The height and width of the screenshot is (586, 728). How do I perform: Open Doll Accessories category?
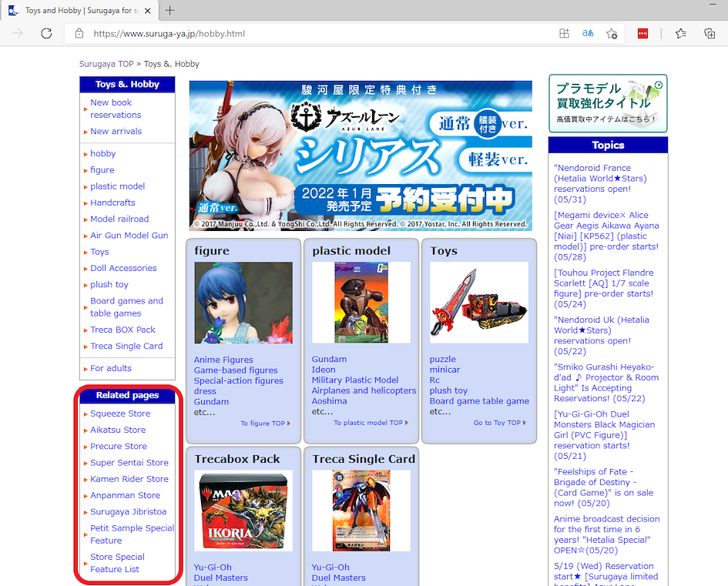(x=123, y=268)
